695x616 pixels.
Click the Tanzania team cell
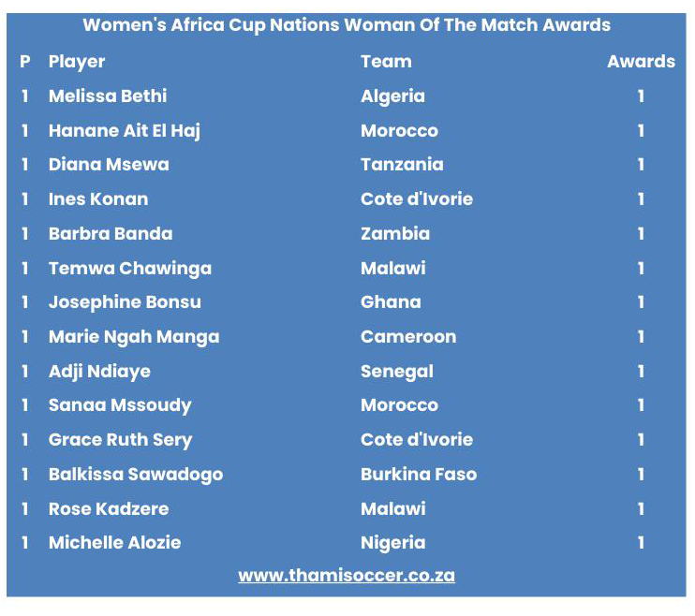coord(402,165)
